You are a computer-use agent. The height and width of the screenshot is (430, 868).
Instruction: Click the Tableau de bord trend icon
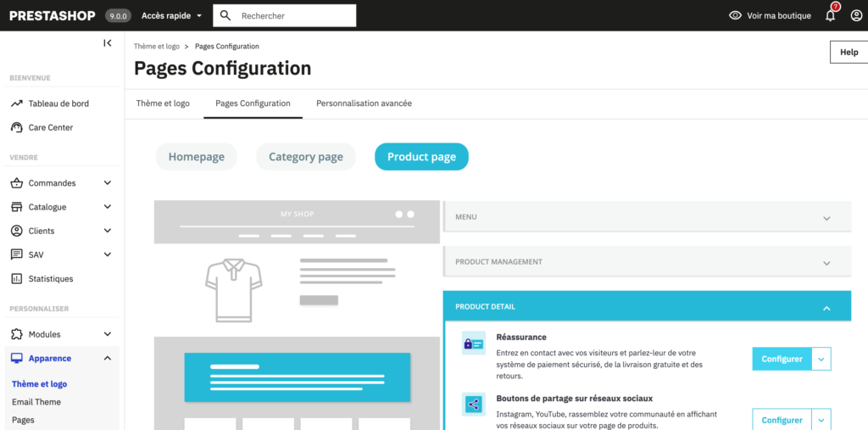(x=16, y=103)
